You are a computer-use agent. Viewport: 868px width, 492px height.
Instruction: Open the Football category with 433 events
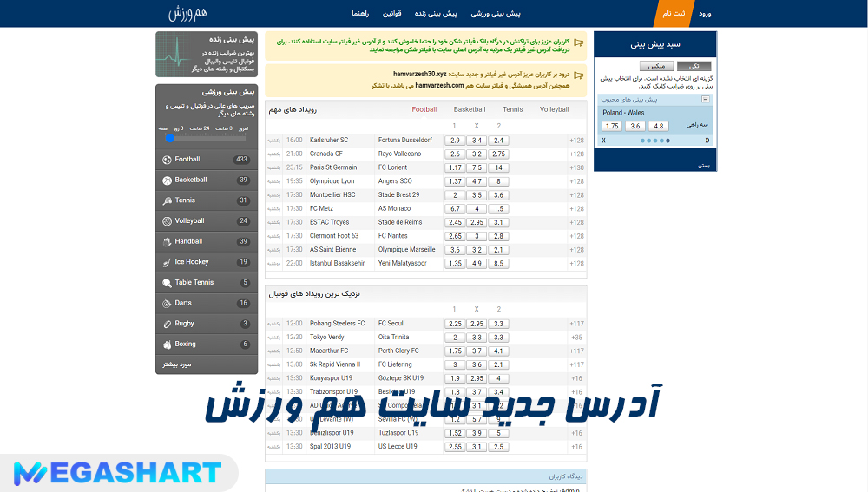click(207, 160)
